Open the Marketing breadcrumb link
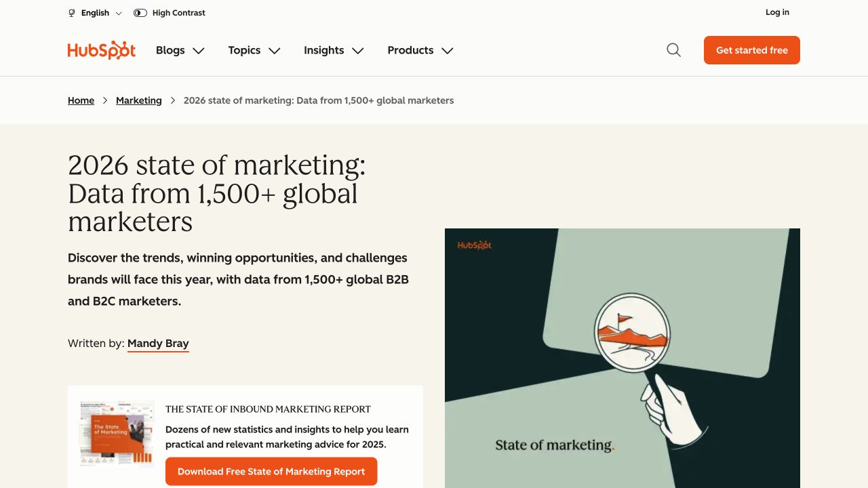Viewport: 868px width, 488px height. click(x=139, y=100)
